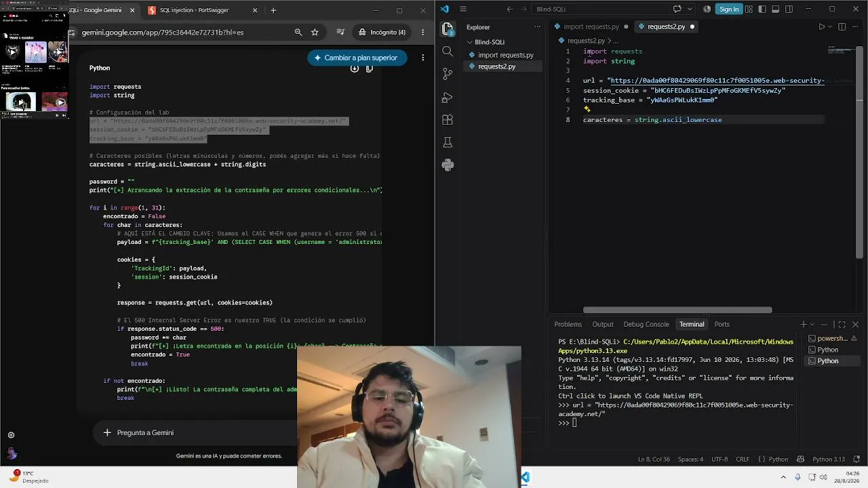This screenshot has height=488, width=868.
Task: Switch to the Problems panel tab
Action: pyautogui.click(x=568, y=325)
